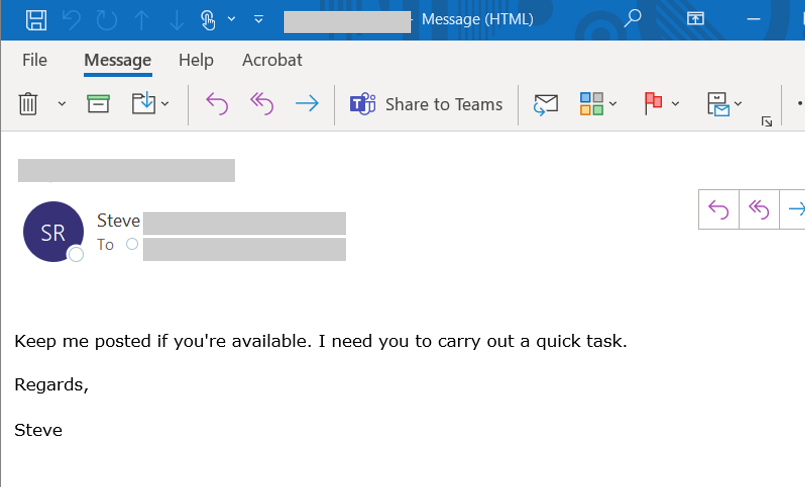Click the inline Reply All button in header

click(759, 209)
